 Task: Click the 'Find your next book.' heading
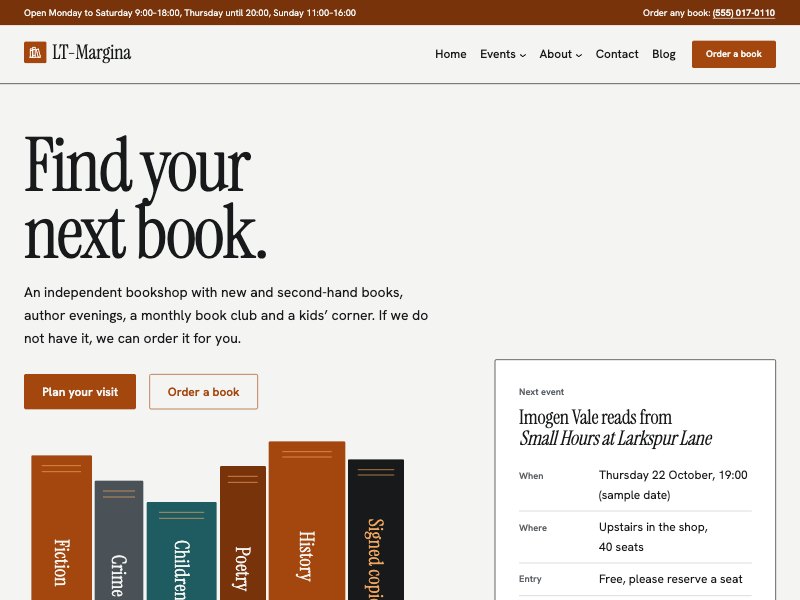coord(145,198)
